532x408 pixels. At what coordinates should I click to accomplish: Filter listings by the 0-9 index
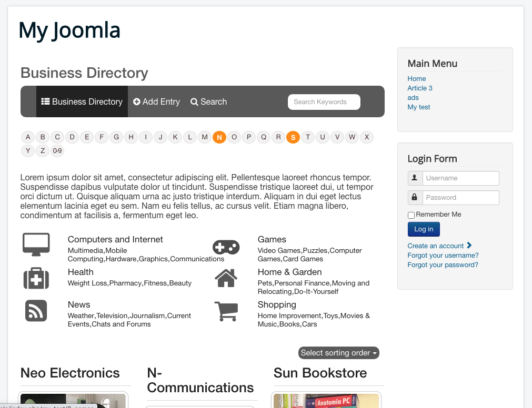coord(57,151)
